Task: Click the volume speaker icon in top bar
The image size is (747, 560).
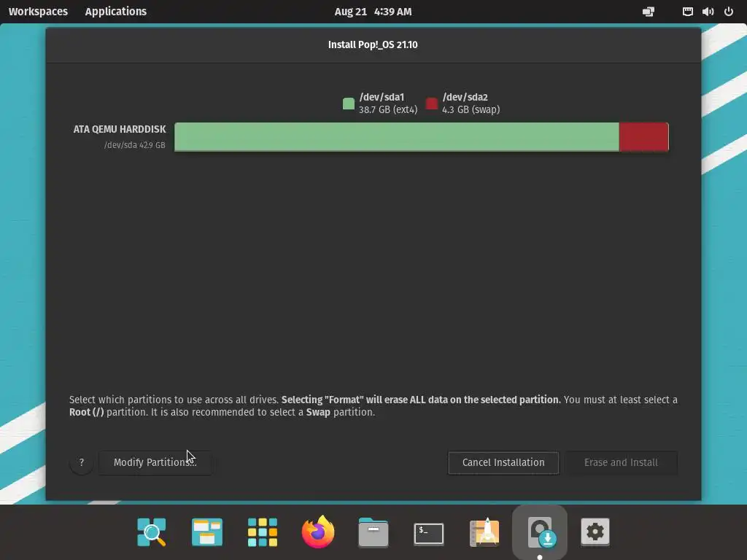Action: pos(708,12)
